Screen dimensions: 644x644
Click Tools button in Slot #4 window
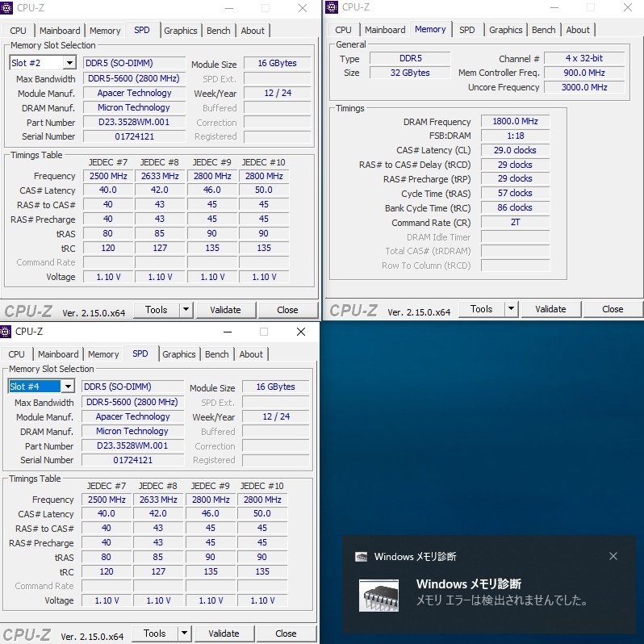(155, 634)
